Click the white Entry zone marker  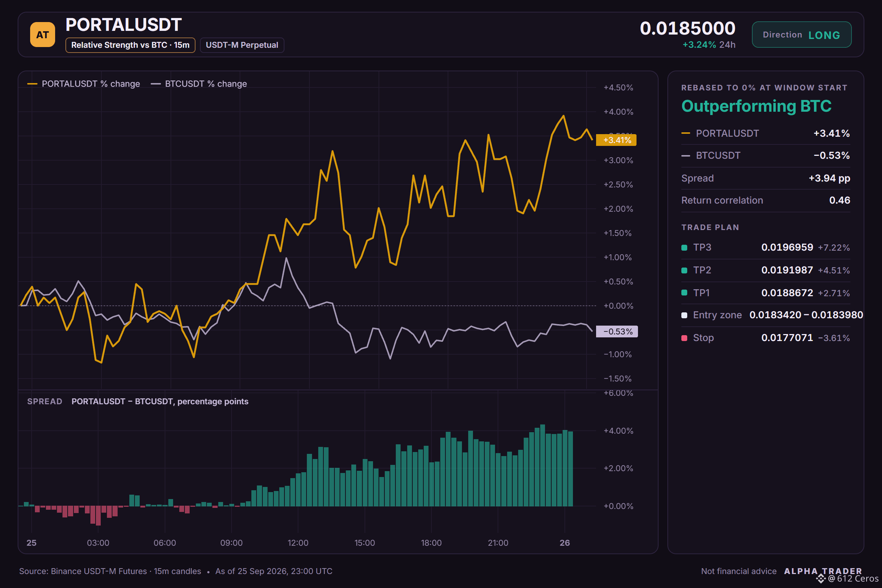[x=684, y=315]
